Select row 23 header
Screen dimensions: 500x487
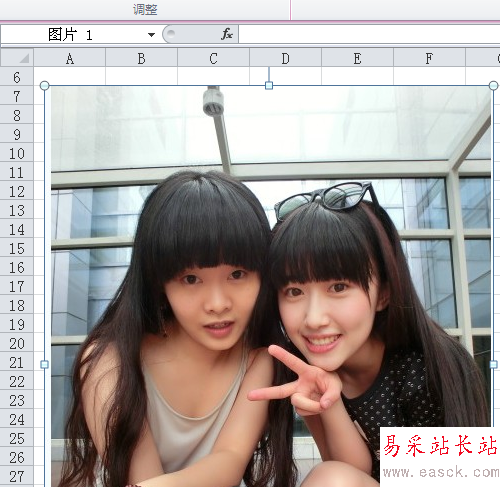tap(17, 400)
